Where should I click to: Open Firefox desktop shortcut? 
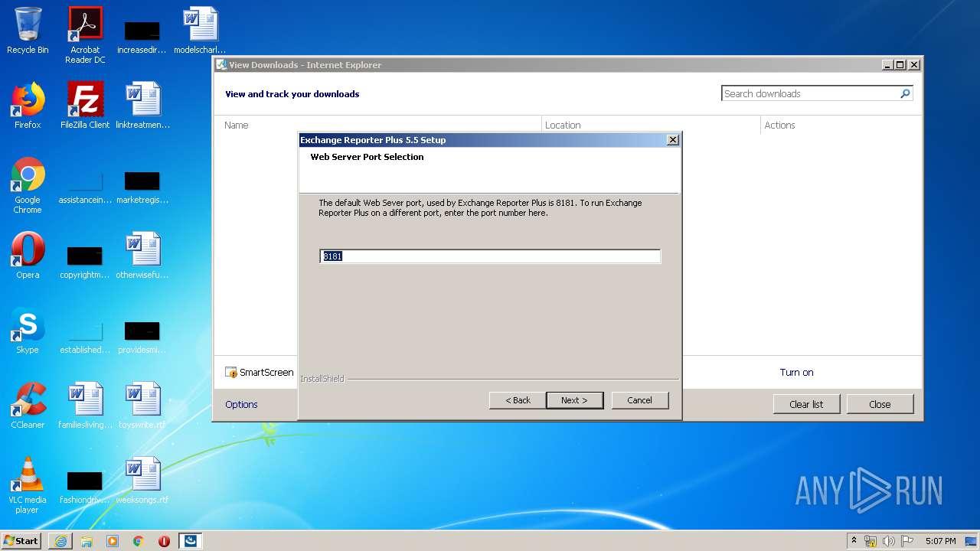[28, 106]
